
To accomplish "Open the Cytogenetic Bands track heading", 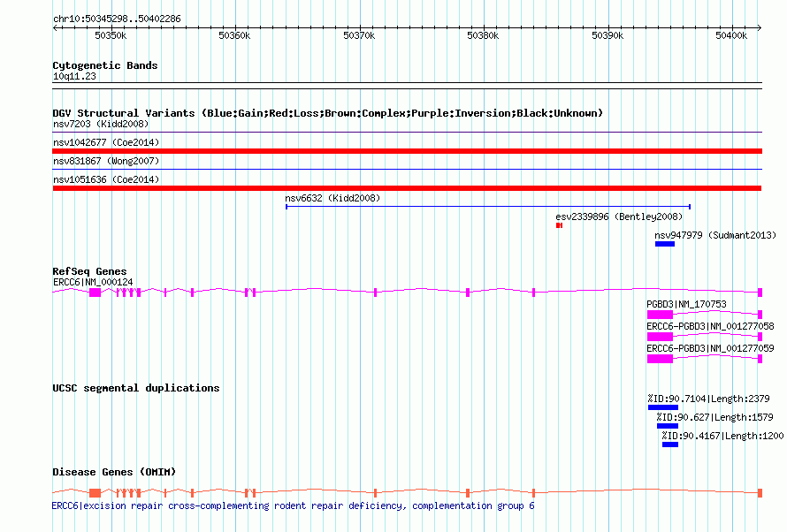I will click(x=105, y=65).
